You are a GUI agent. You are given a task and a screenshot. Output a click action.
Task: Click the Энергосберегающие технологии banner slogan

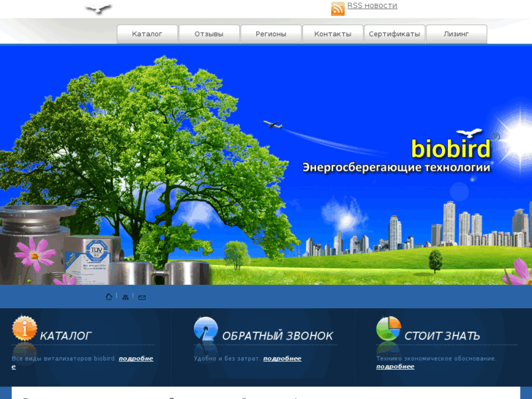(x=397, y=168)
